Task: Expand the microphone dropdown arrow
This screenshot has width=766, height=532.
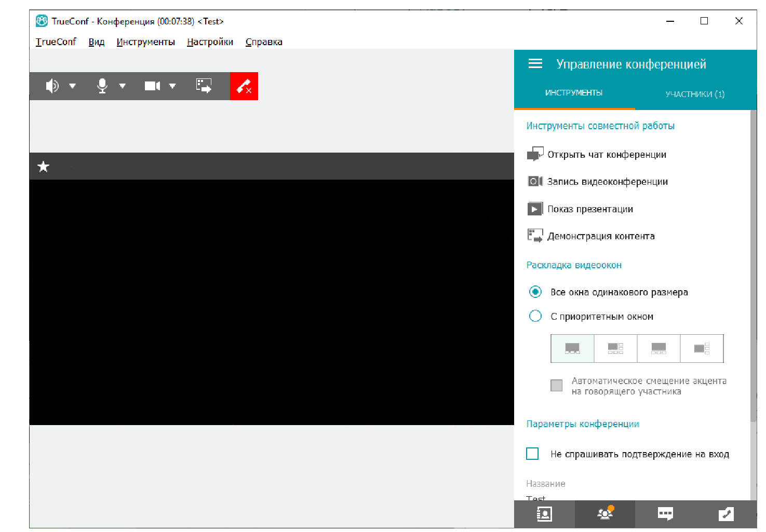Action: coord(123,86)
